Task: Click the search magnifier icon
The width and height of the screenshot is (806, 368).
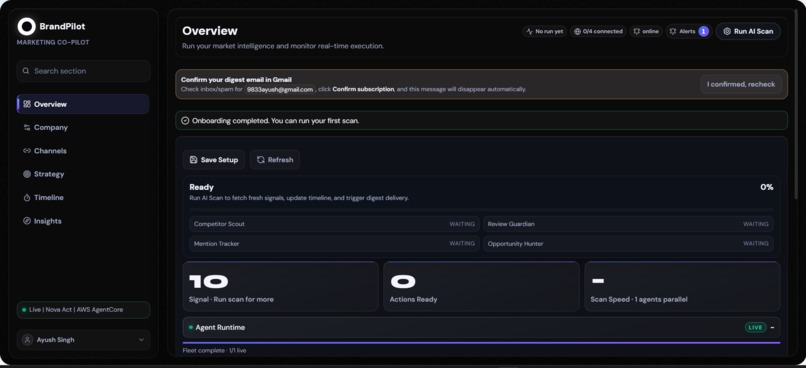Action: [26, 71]
